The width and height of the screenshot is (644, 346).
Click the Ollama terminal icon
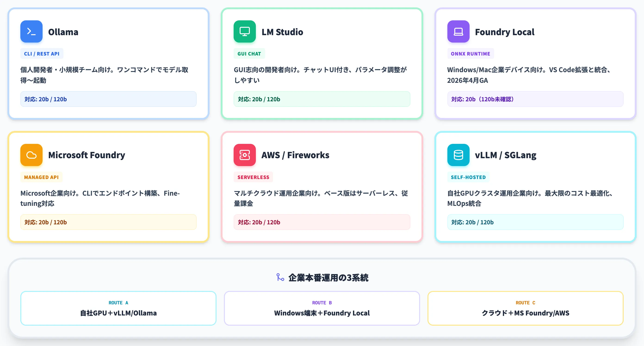click(31, 31)
